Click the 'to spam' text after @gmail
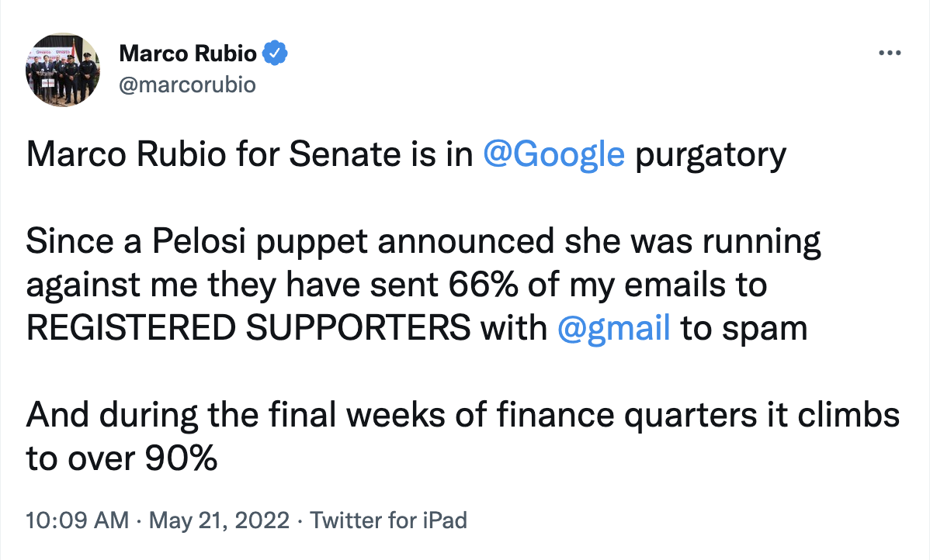This screenshot has width=930, height=560. 744,329
